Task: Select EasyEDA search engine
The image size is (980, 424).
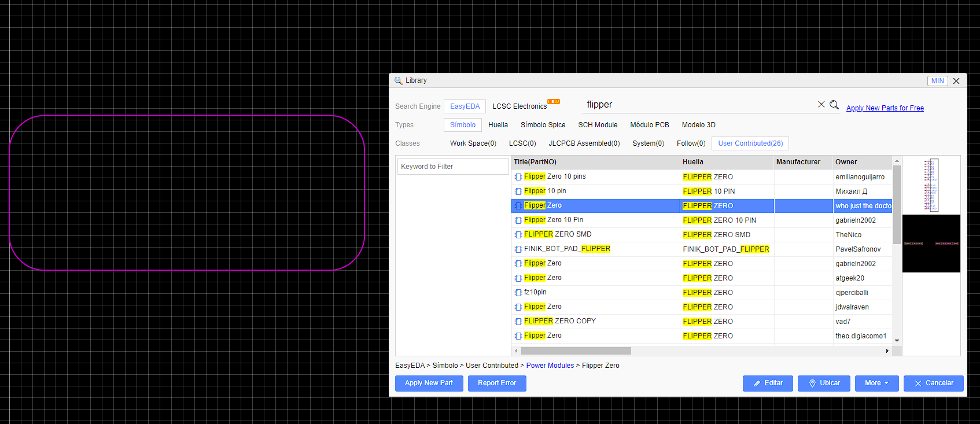Action: 465,106
